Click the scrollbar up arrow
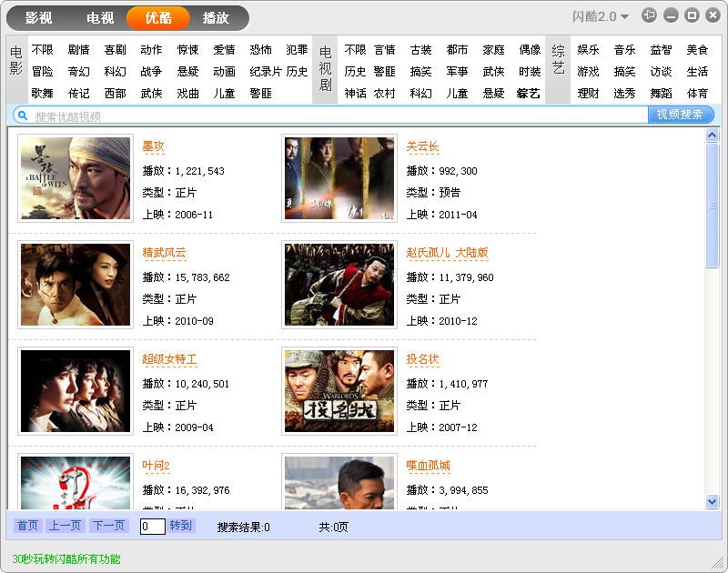This screenshot has height=573, width=728. coord(712,135)
